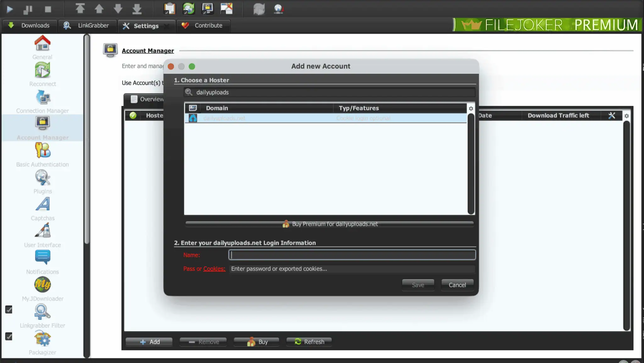
Task: Open hoster table column settings gear
Action: point(471,108)
